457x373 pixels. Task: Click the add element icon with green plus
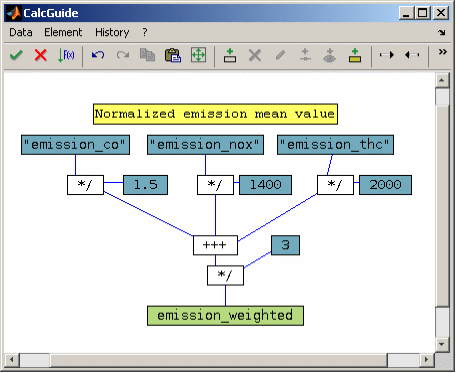[x=230, y=55]
